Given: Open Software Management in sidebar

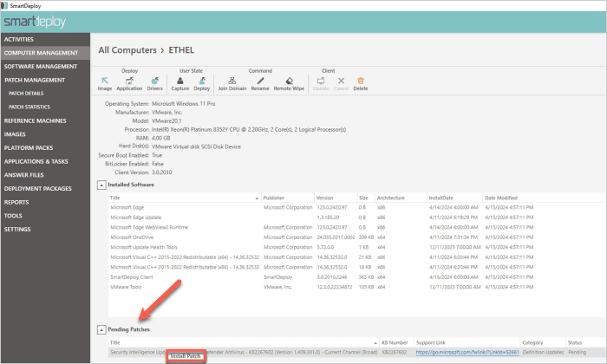Looking at the screenshot, I should point(45,67).
